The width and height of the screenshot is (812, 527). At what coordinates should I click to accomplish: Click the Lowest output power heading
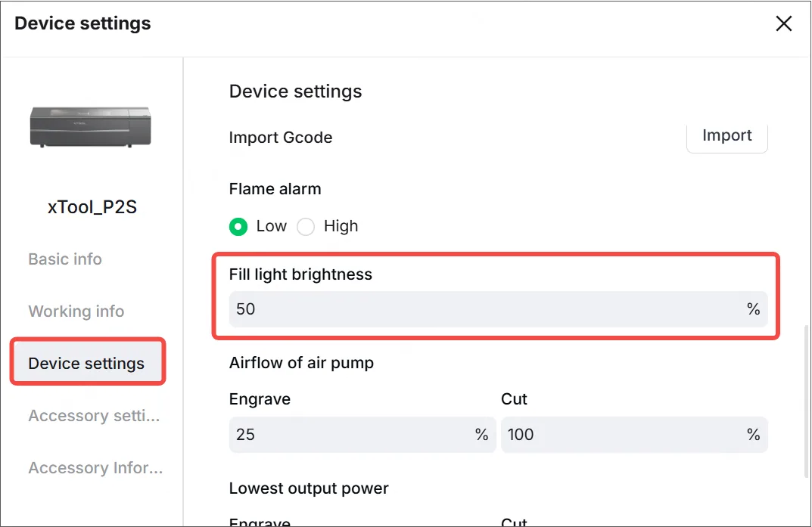point(309,488)
